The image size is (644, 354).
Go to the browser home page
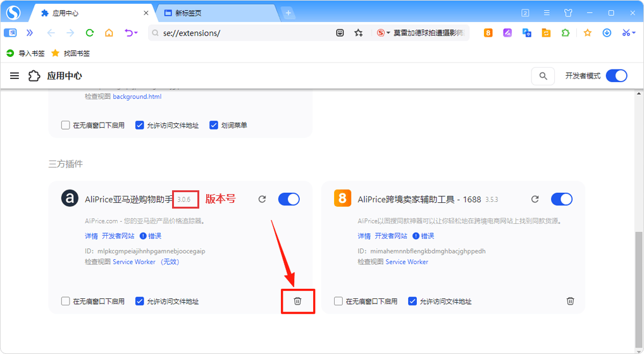coord(109,33)
